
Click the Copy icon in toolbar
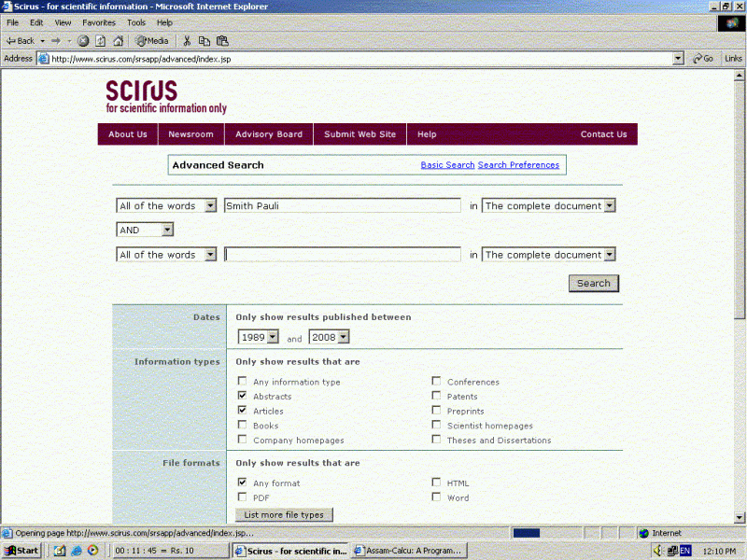tap(204, 41)
